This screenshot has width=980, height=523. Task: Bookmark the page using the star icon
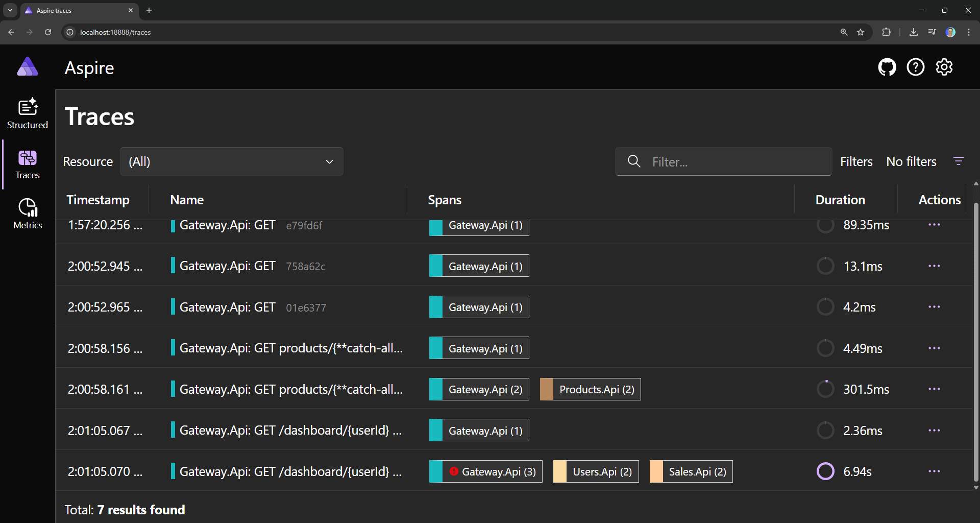pyautogui.click(x=861, y=32)
